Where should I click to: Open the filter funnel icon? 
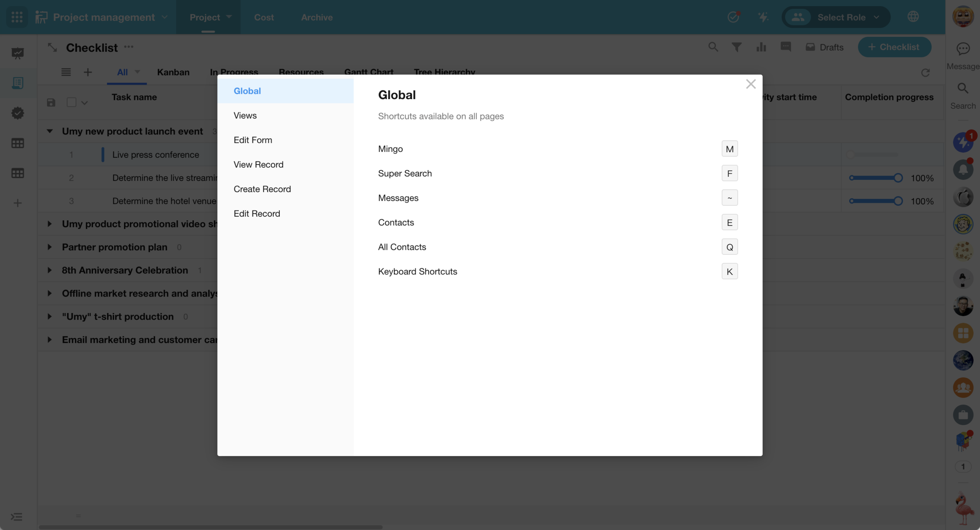737,47
